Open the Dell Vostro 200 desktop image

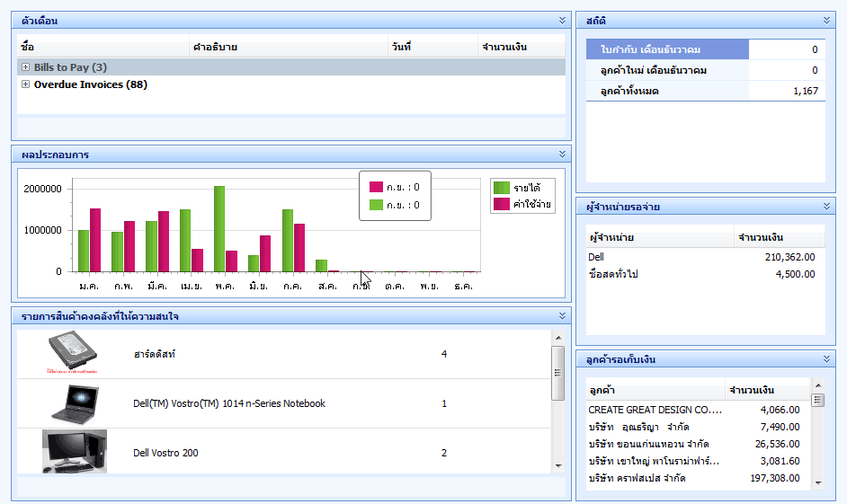[74, 451]
